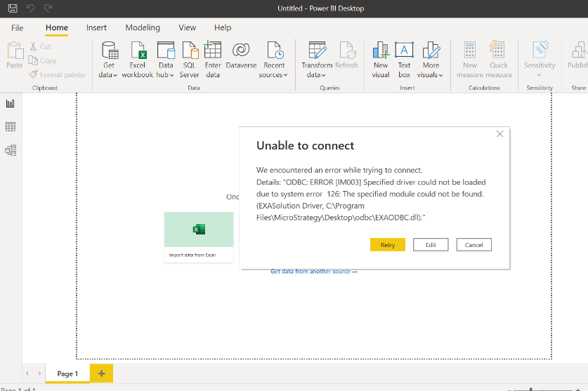588x391 pixels.
Task: Click the Save icon in title bar
Action: coord(13,8)
